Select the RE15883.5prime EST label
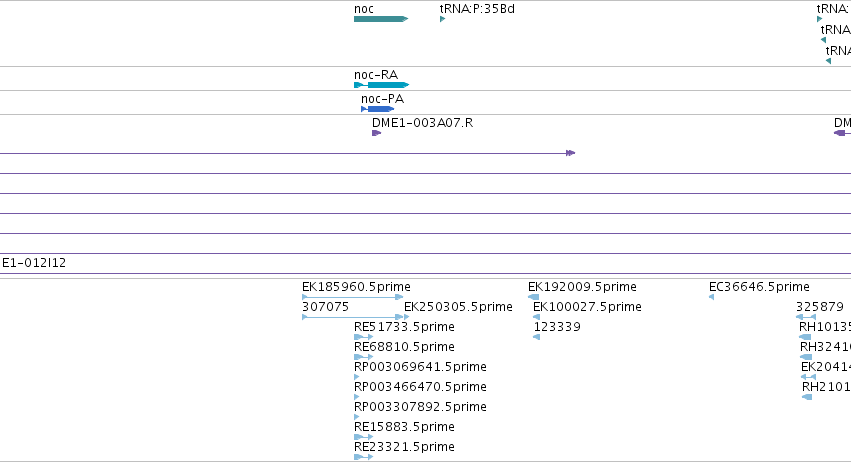Image resolution: width=851 pixels, height=462 pixels. [404, 427]
